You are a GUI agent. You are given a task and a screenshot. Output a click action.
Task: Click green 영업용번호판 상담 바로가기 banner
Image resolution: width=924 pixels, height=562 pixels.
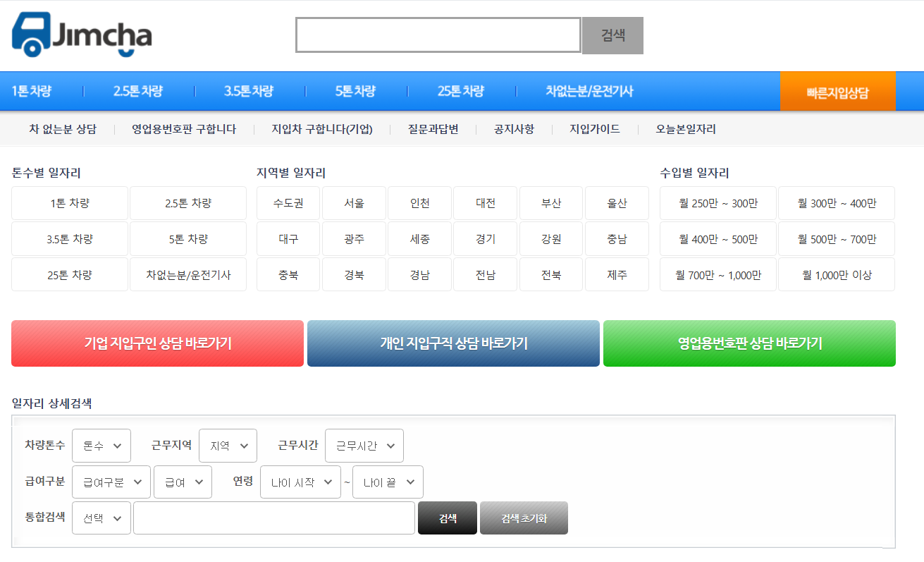coord(749,343)
